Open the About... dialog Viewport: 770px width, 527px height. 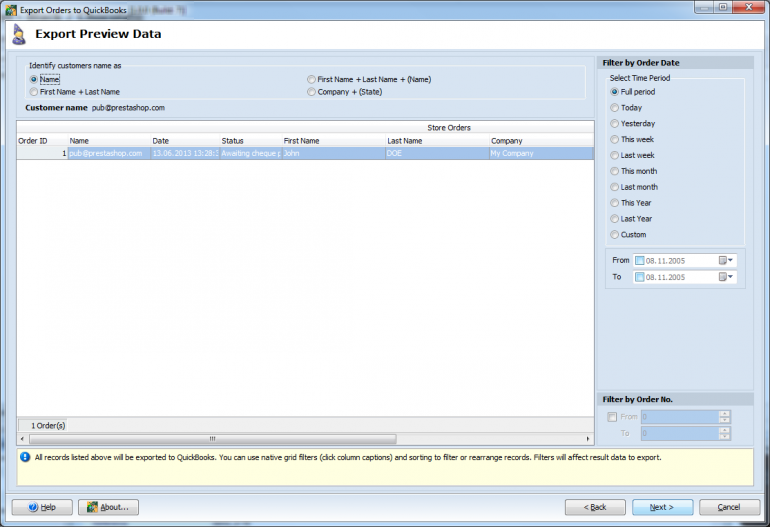click(x=108, y=507)
